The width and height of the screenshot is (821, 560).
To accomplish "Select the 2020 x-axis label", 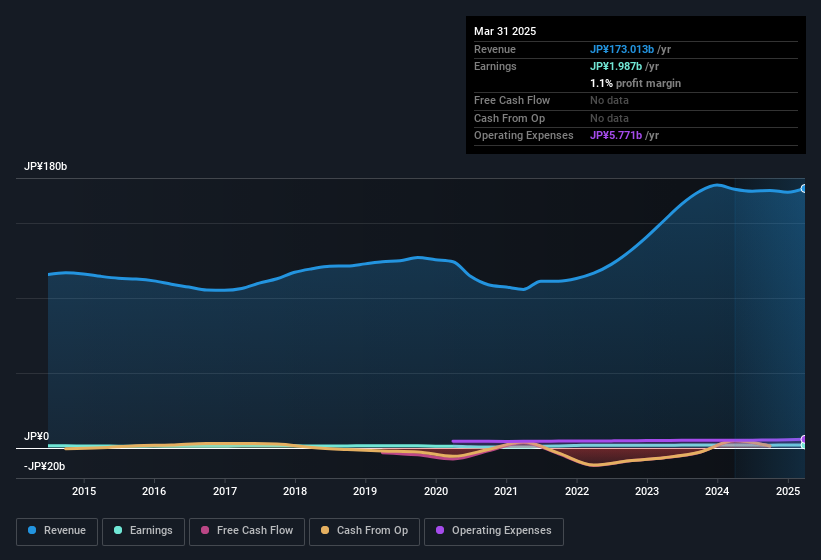I will click(x=436, y=491).
